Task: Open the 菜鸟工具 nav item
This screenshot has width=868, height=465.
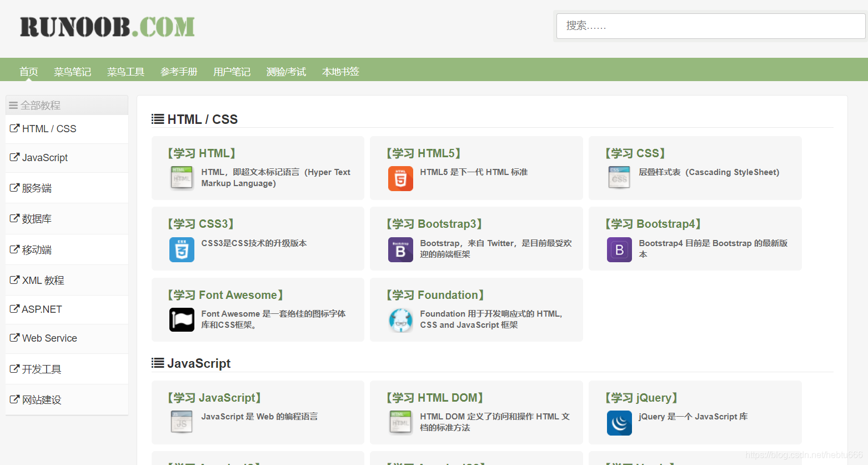Action: [126, 72]
